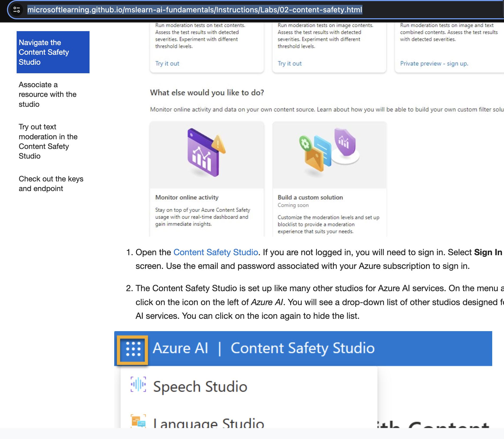
Task: Select the Language Studio chat icon
Action: point(138,421)
